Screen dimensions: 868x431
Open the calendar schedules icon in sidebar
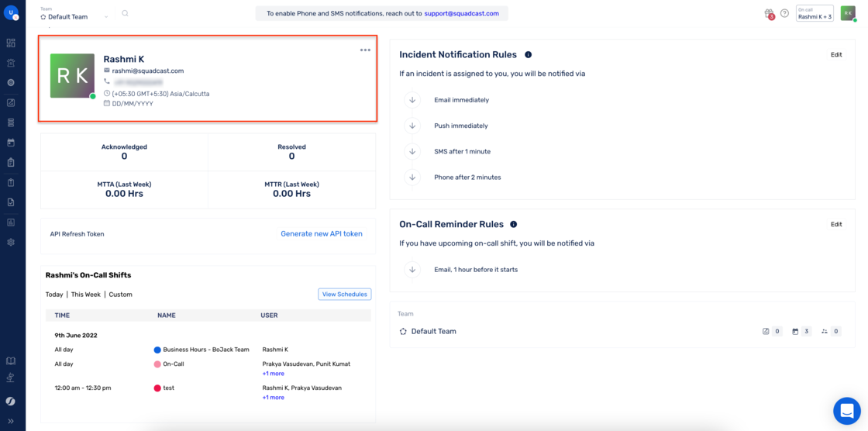point(11,143)
